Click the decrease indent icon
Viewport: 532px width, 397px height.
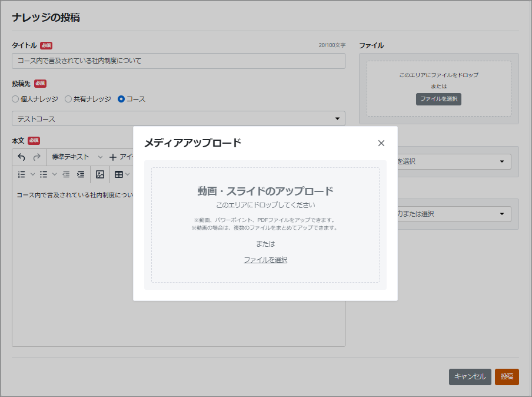click(66, 174)
